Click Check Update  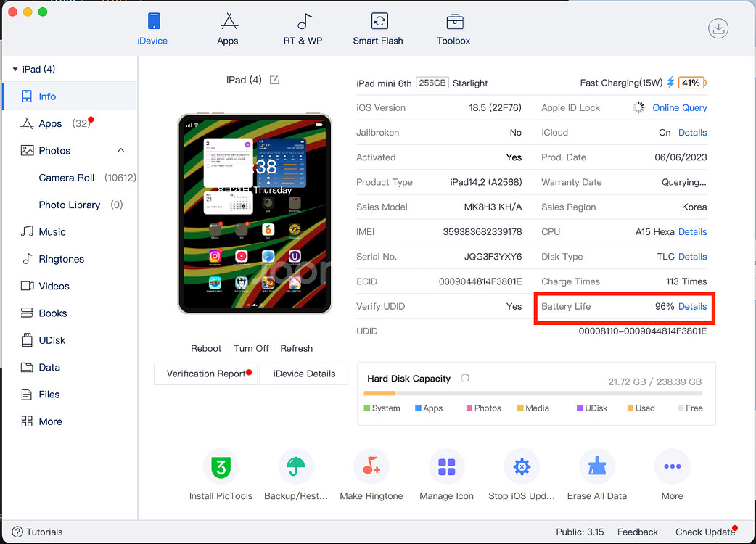tap(705, 532)
